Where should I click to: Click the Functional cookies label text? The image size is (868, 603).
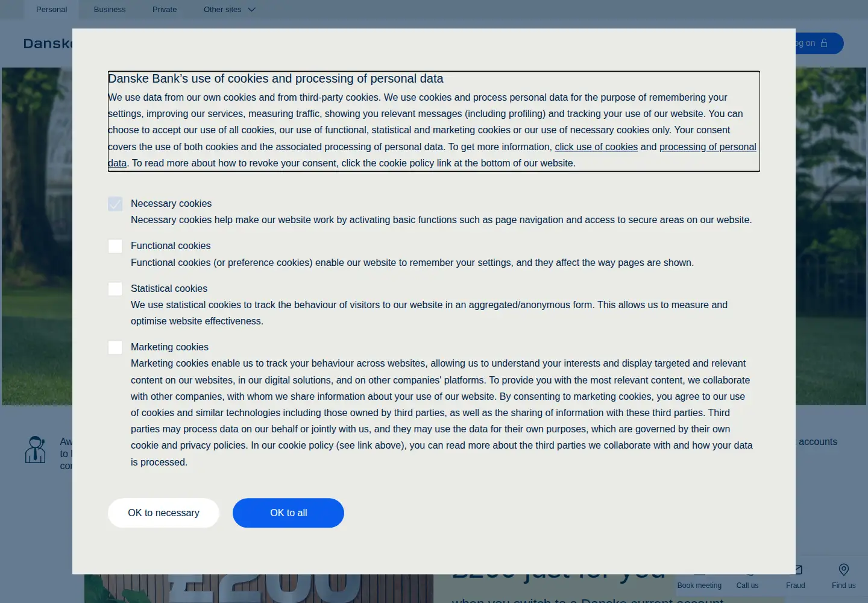coord(171,246)
